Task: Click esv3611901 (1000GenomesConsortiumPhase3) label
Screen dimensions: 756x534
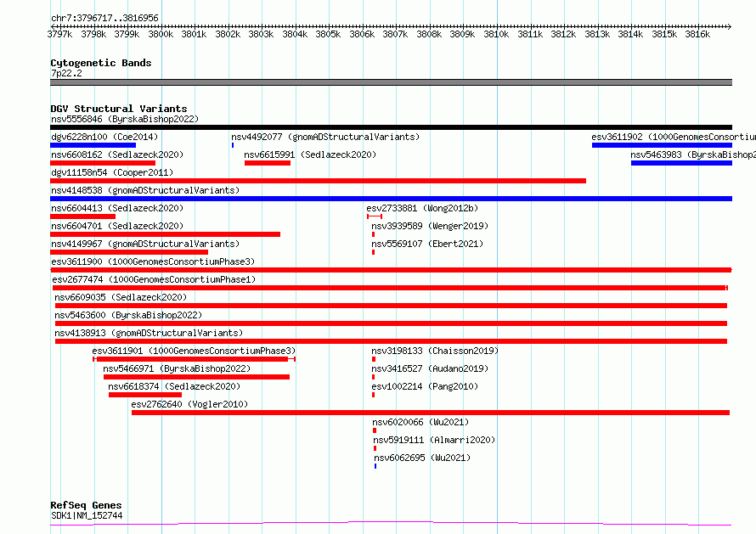Action: coord(194,351)
